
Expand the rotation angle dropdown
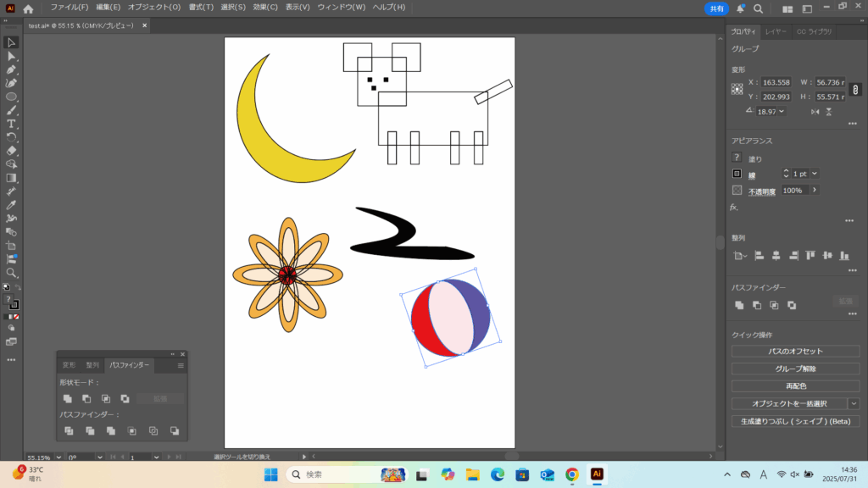tap(781, 112)
